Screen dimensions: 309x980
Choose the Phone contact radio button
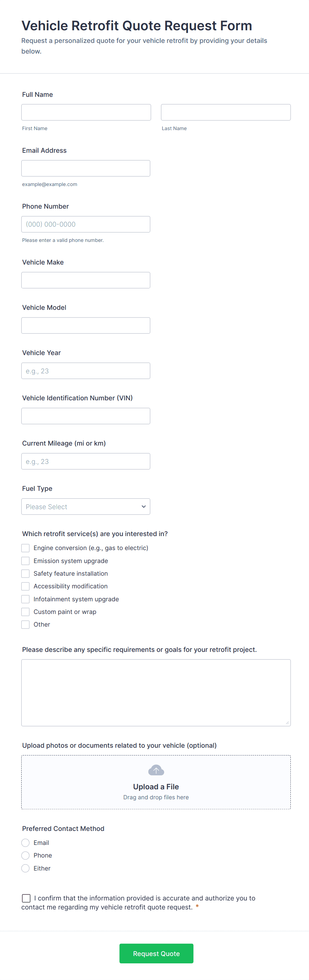[26, 855]
